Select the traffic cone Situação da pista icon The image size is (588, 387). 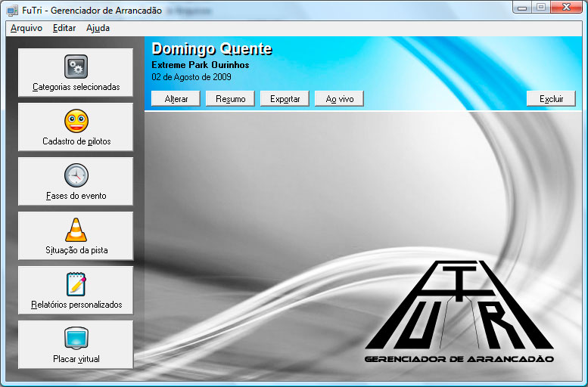76,230
